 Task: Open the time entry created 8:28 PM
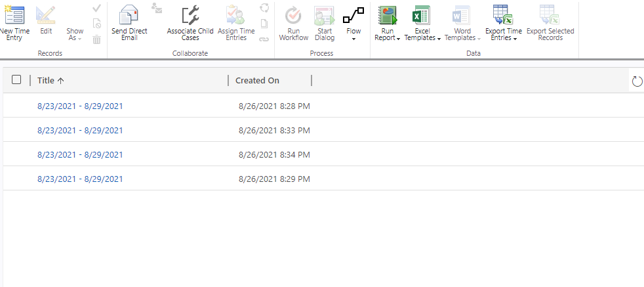pos(80,106)
